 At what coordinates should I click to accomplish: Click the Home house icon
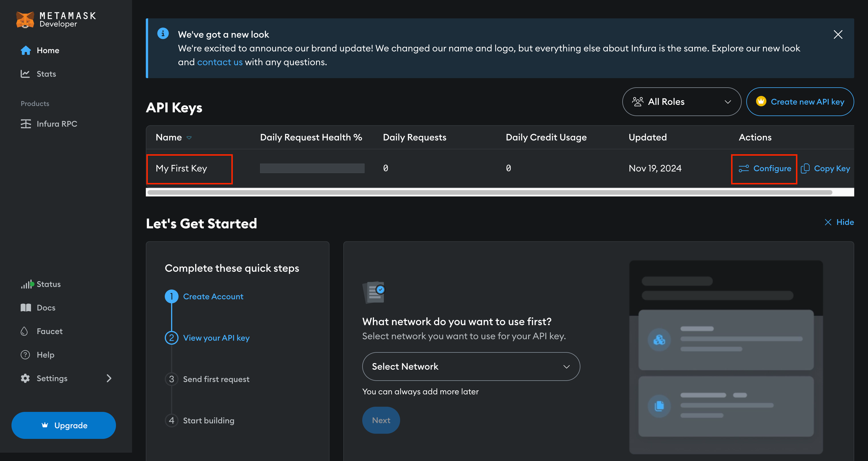(26, 50)
